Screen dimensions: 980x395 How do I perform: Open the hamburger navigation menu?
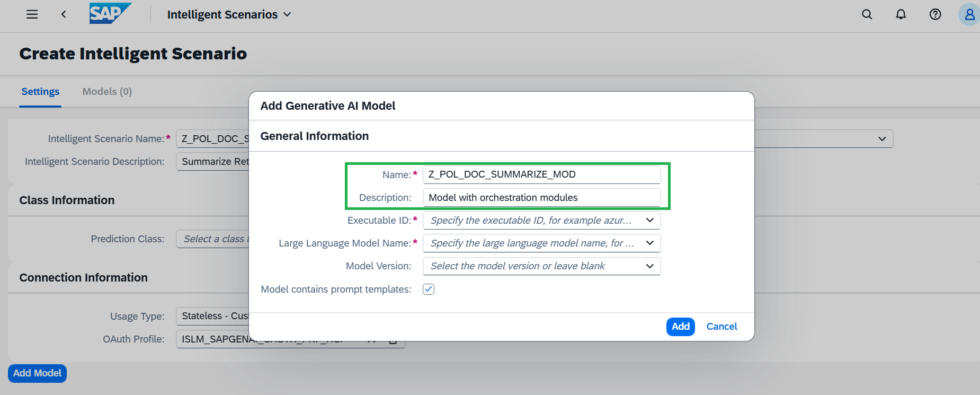coord(32,14)
